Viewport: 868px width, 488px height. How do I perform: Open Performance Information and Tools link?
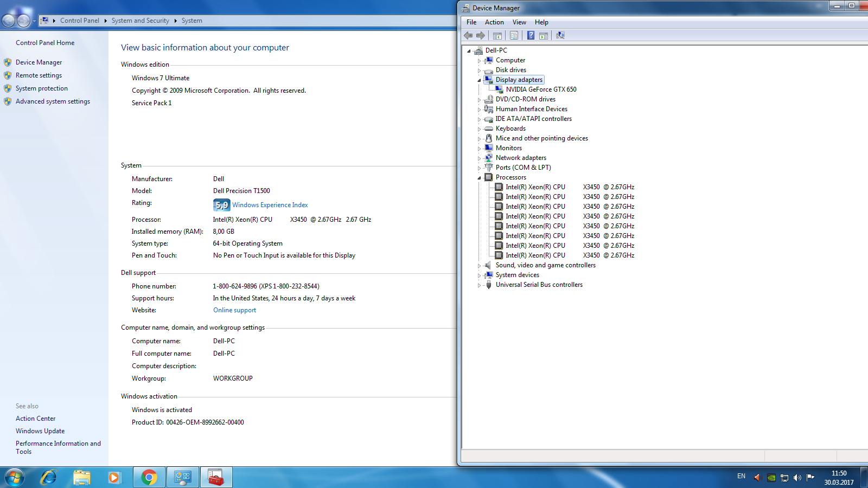tap(58, 447)
